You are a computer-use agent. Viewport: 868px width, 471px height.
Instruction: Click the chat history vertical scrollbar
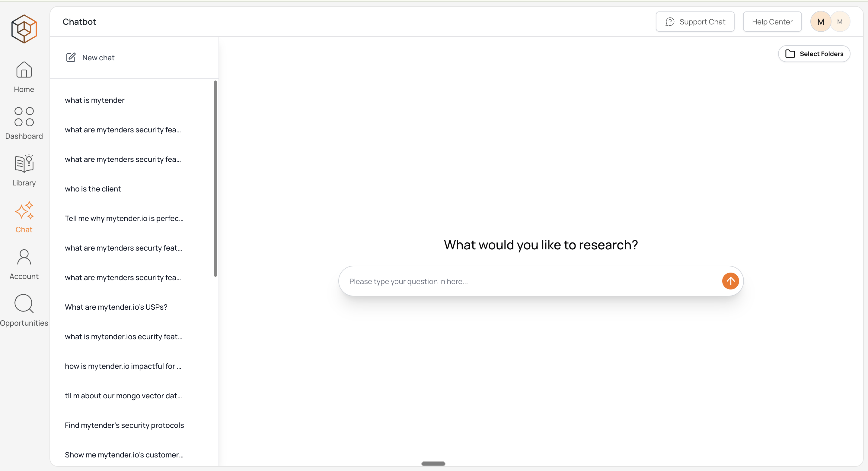click(215, 179)
